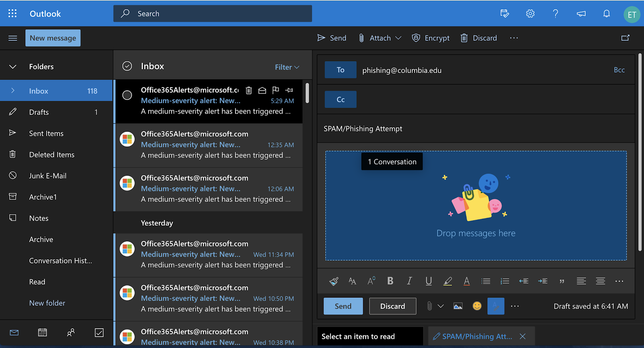Increase the paragraph indent

pyautogui.click(x=543, y=281)
